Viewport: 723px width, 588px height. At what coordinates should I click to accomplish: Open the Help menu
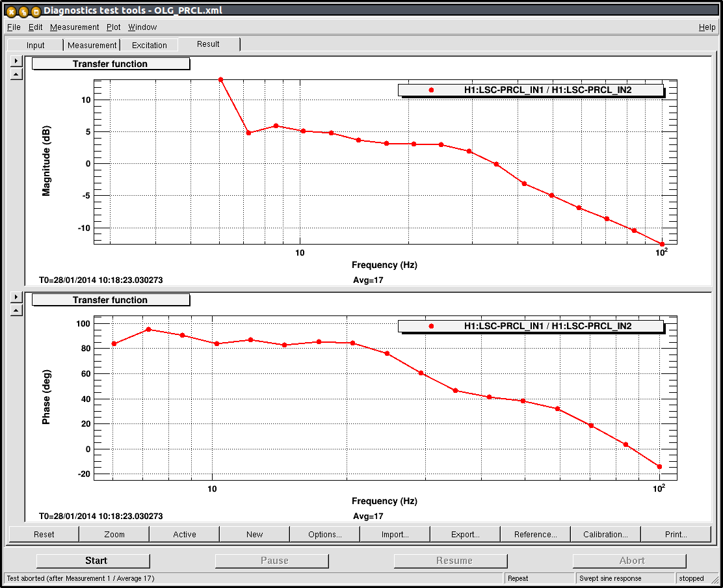[x=707, y=27]
